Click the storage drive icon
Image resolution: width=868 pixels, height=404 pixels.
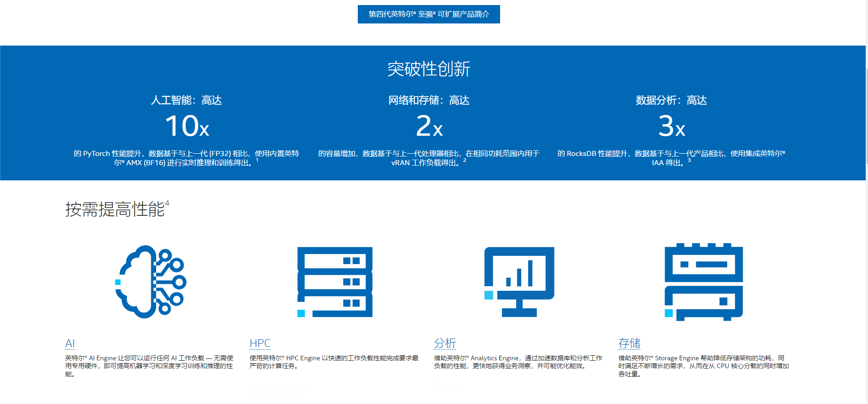(704, 282)
